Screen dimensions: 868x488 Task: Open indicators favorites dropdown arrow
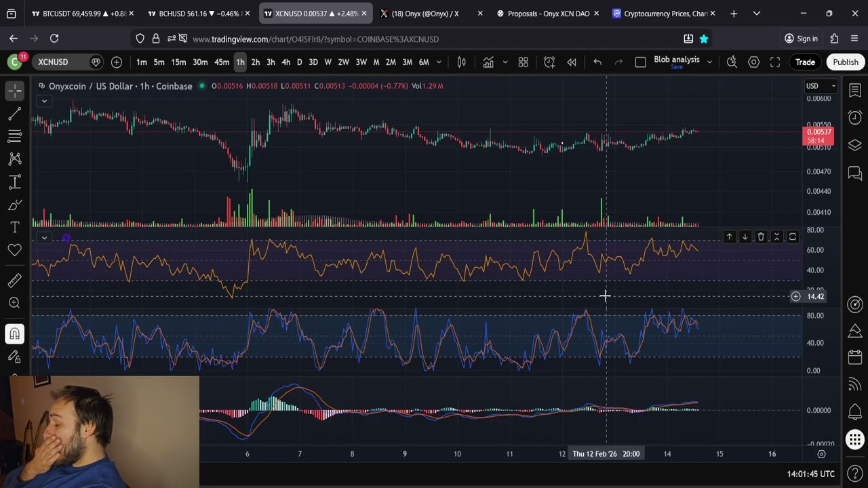[505, 62]
